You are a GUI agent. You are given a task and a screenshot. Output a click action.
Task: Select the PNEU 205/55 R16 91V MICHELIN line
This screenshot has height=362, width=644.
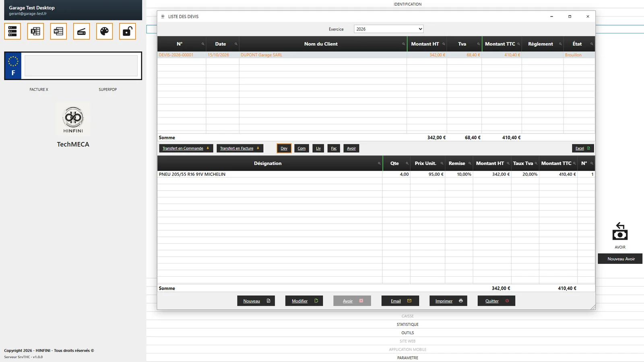[376, 175]
